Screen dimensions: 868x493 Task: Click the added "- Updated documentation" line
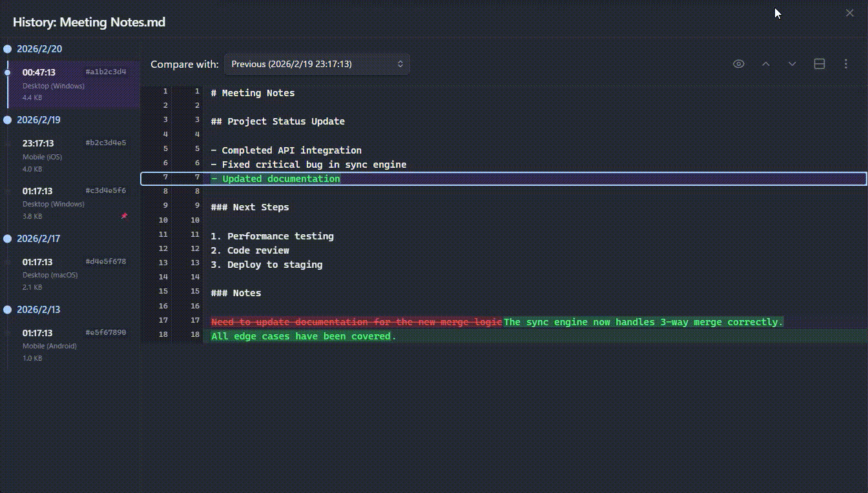click(276, 179)
